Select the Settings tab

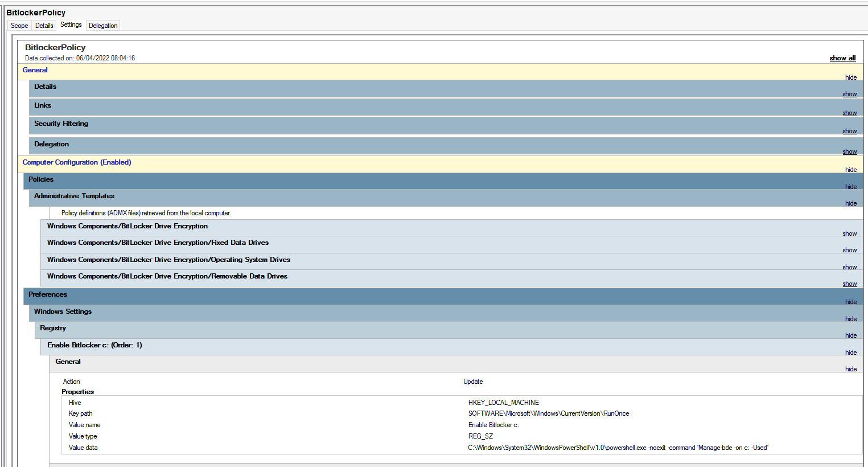click(71, 24)
